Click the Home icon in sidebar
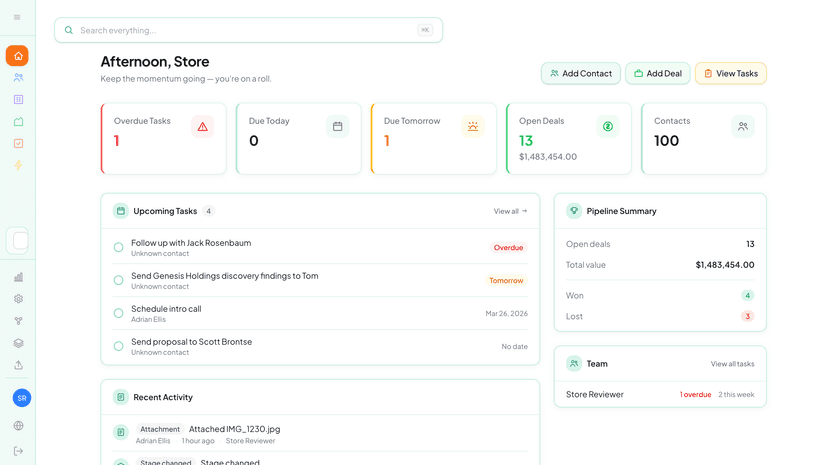 17,56
